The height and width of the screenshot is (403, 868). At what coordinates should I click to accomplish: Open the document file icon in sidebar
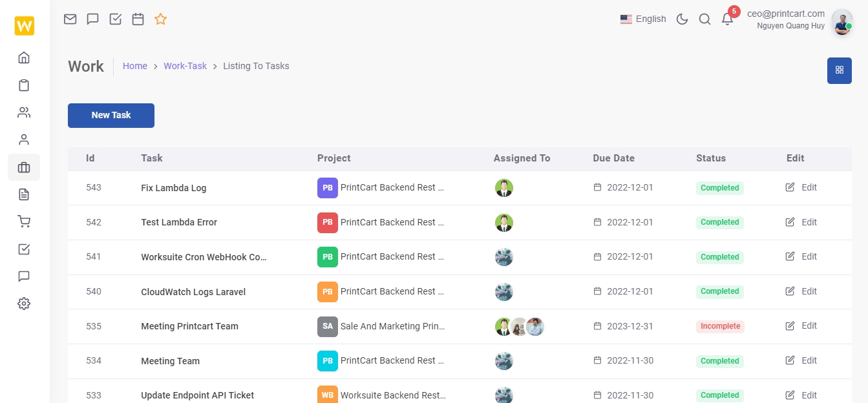click(24, 194)
